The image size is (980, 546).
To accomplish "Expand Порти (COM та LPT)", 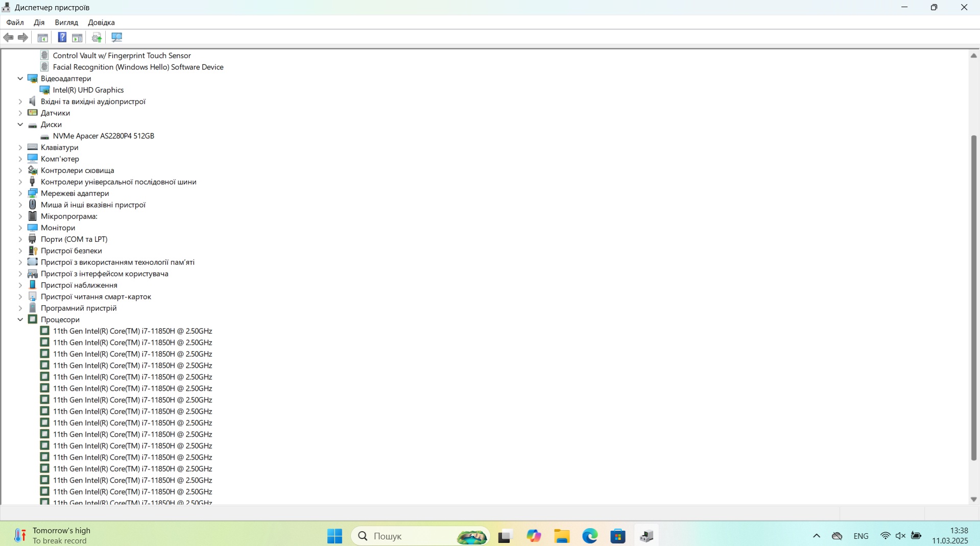I will pos(20,239).
